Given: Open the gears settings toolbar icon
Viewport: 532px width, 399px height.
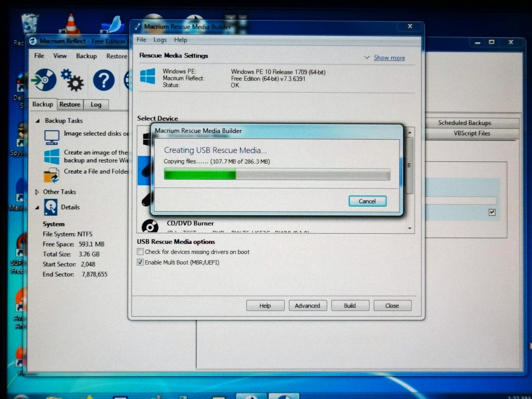Looking at the screenshot, I should 72,80.
